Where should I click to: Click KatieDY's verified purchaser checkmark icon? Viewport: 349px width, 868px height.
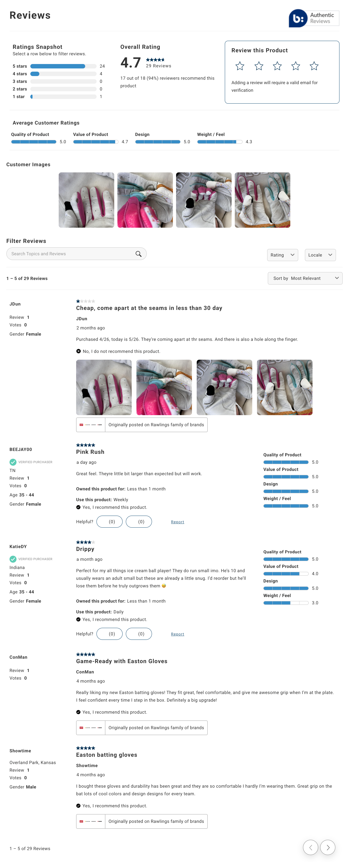pyautogui.click(x=13, y=559)
